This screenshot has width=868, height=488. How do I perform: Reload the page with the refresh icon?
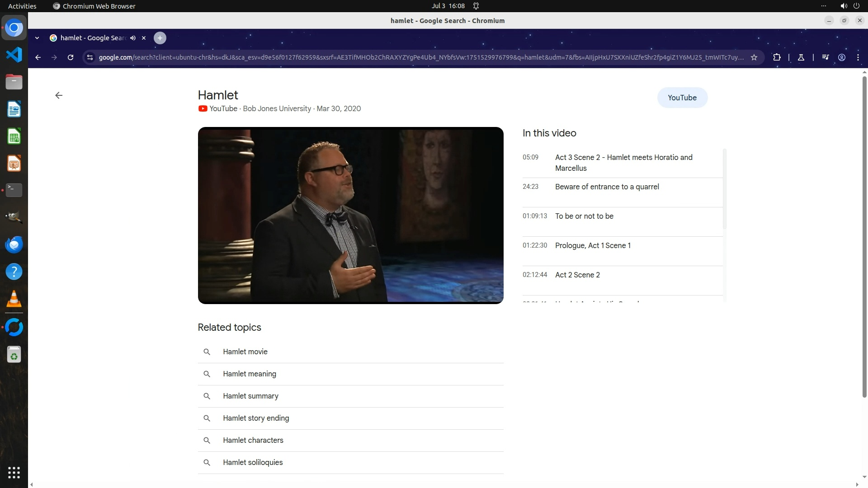pyautogui.click(x=71, y=57)
